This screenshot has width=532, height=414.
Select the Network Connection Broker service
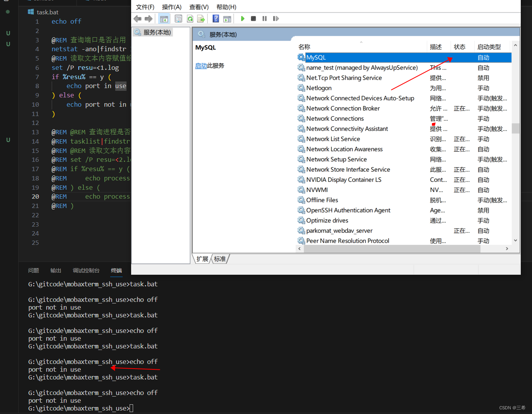(x=404, y=108)
